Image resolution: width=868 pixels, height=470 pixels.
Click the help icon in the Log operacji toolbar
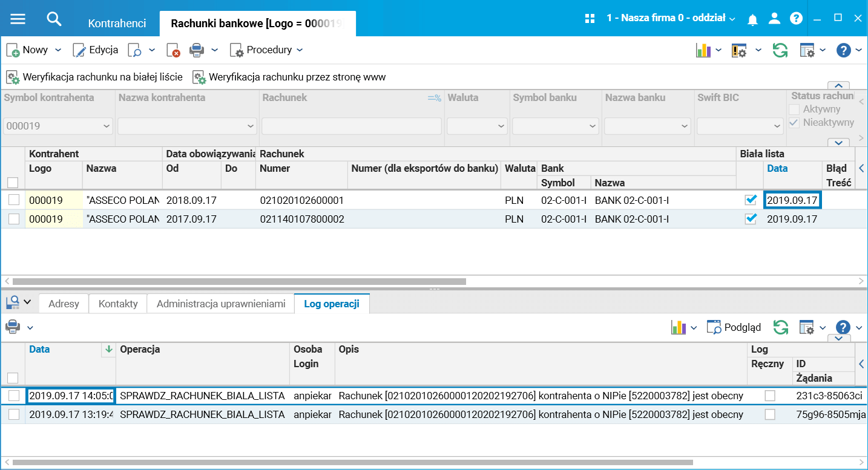tap(844, 328)
